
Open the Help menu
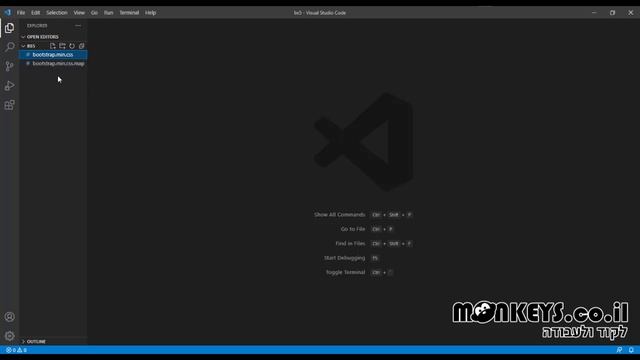click(151, 13)
